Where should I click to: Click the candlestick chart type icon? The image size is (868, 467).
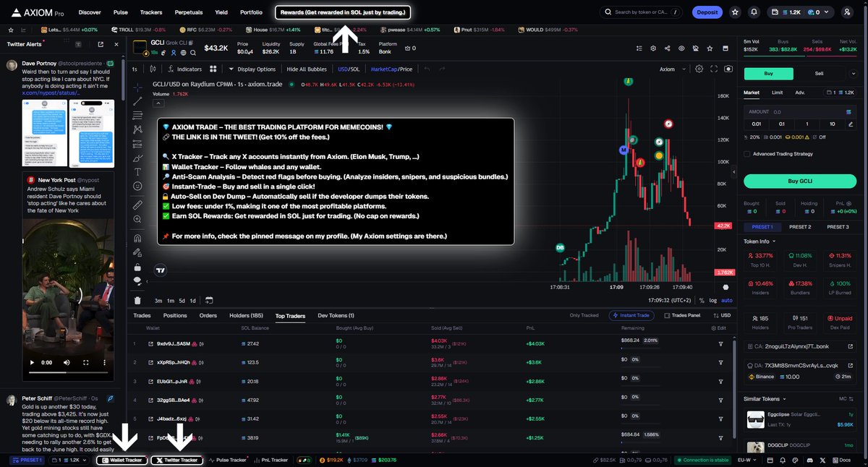pos(153,69)
